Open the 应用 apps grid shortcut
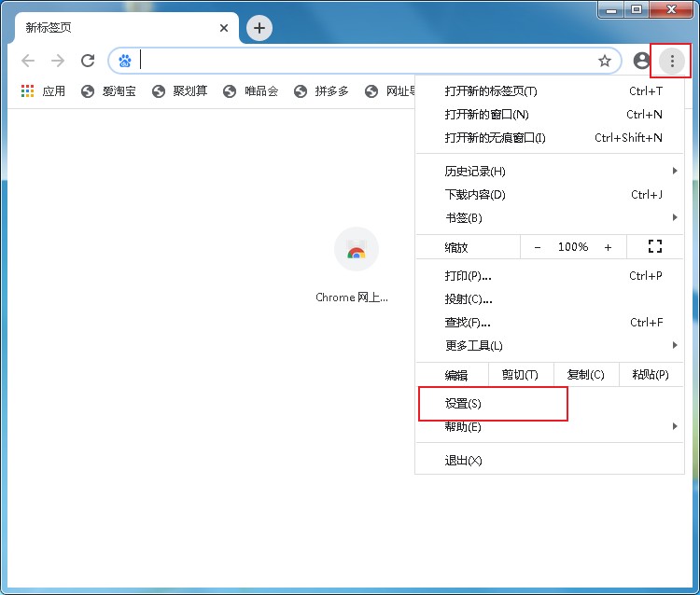700x595 pixels. (43, 91)
